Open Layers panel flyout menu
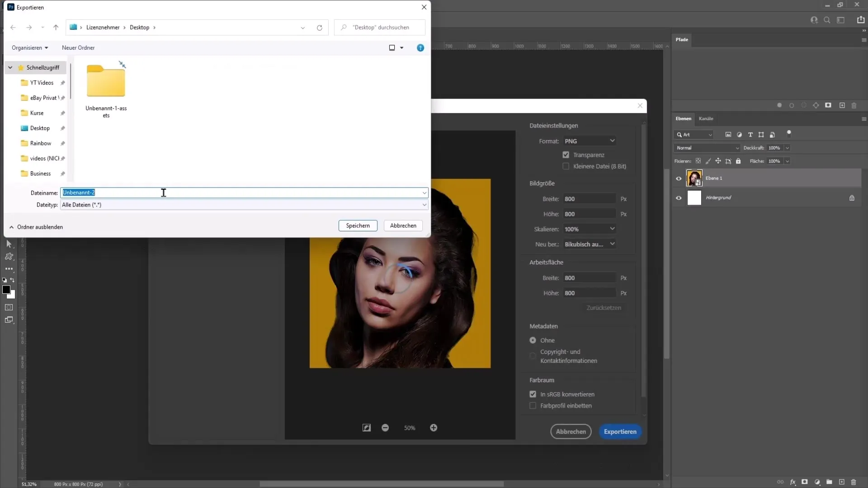This screenshot has height=488, width=868. point(863,119)
